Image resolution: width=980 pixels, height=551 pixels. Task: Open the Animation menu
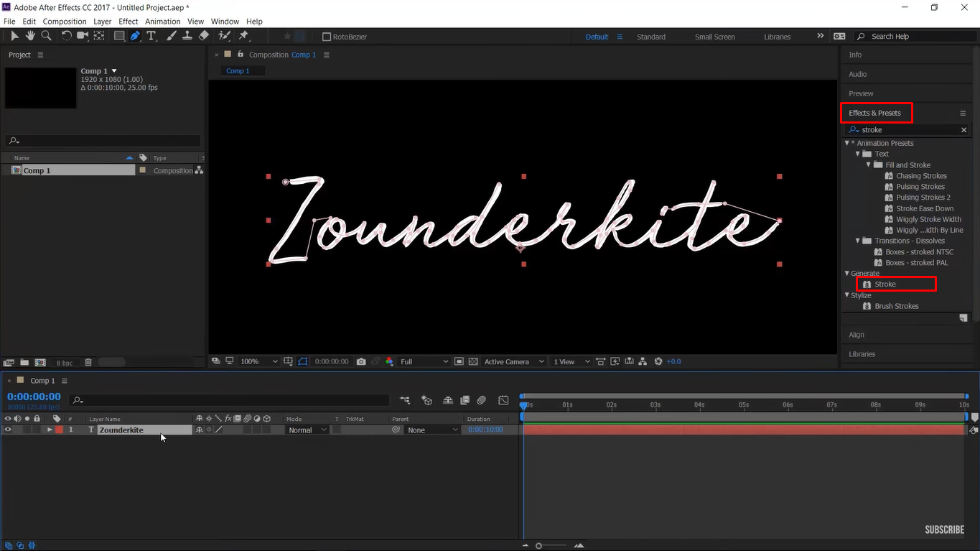(x=162, y=21)
